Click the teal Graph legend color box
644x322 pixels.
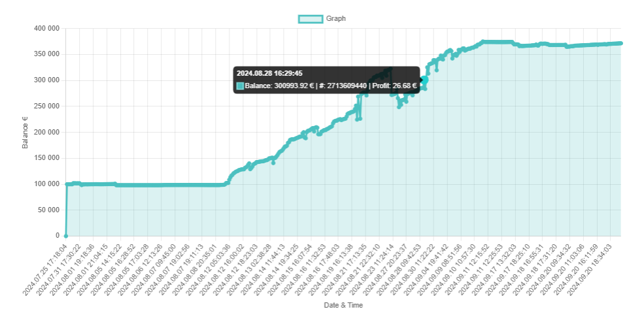[x=310, y=19]
